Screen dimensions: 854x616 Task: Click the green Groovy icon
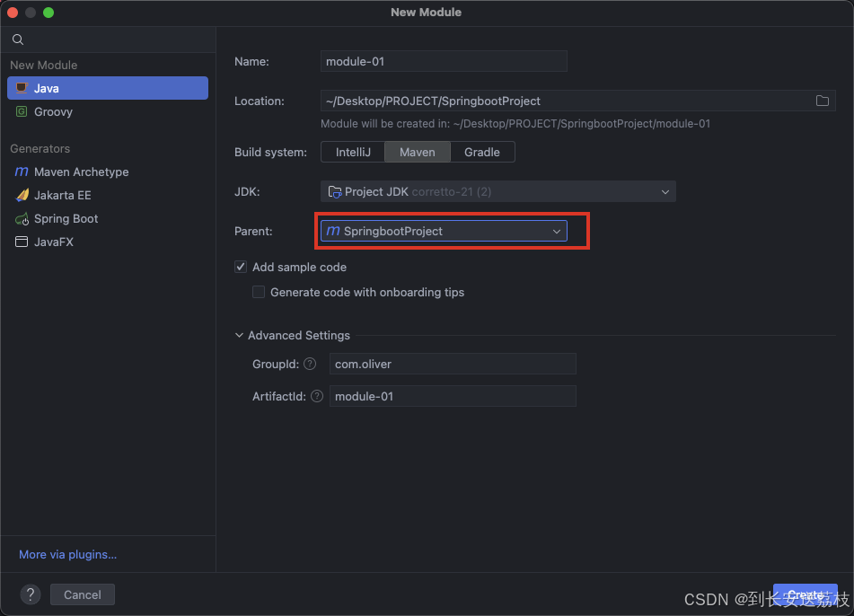pos(22,111)
